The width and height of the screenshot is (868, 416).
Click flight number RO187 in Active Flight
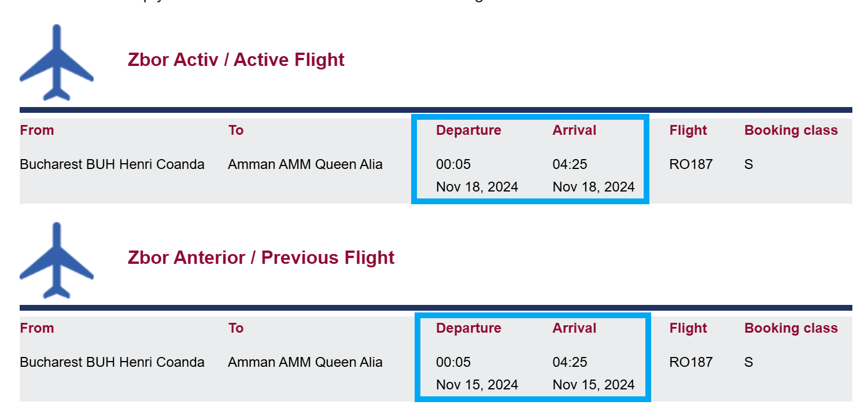[x=690, y=164]
